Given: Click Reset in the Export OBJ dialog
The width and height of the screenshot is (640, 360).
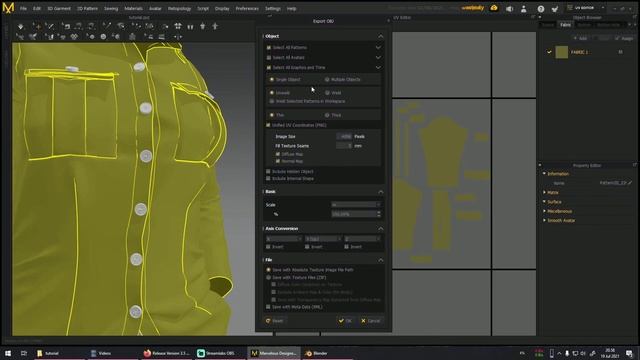Looking at the screenshot, I should 274,321.
